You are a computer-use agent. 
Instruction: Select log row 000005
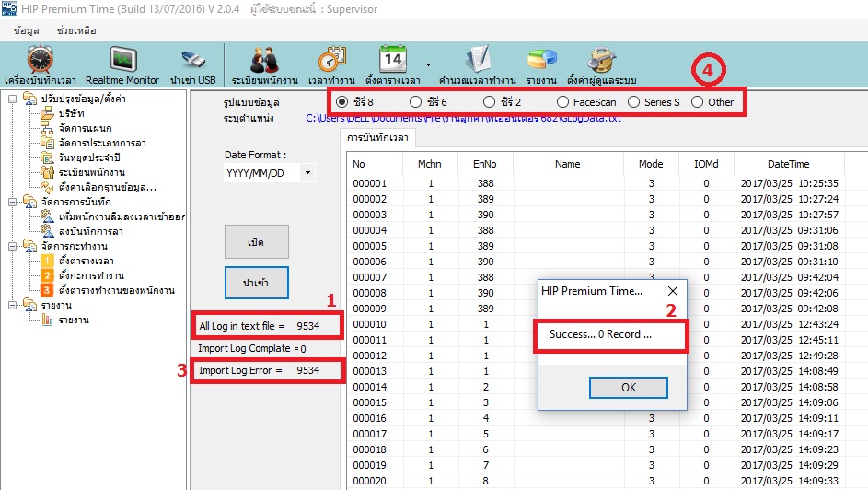pos(607,246)
